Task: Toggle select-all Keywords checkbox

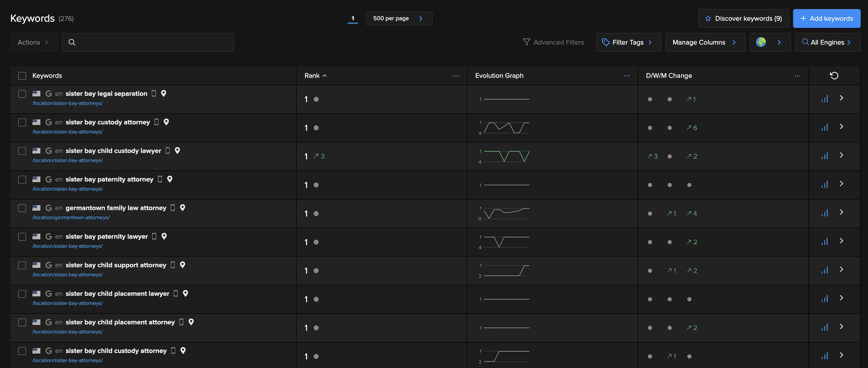Action: pos(22,76)
